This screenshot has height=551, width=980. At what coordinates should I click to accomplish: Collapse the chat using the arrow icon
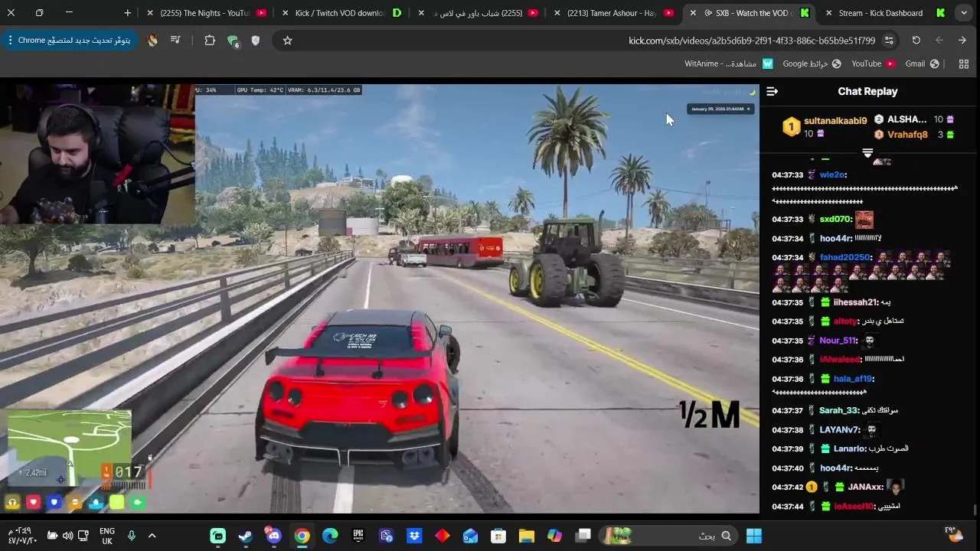pyautogui.click(x=772, y=91)
